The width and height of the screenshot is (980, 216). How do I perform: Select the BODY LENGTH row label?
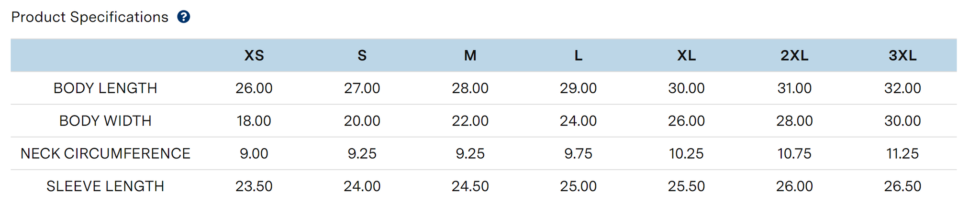tap(105, 88)
